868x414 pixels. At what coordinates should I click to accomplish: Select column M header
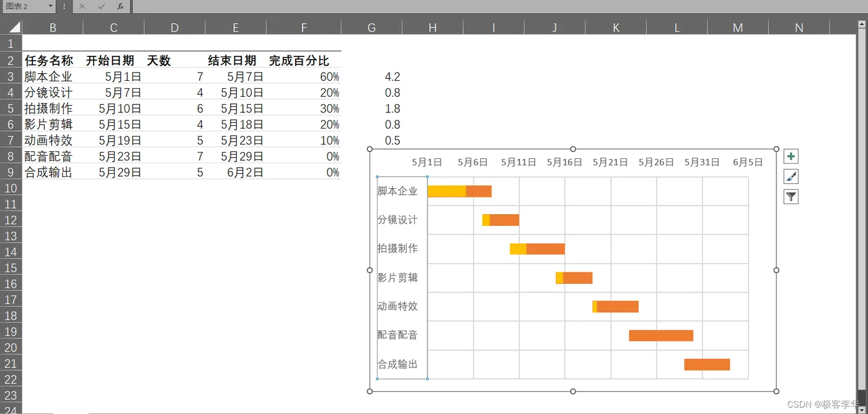pyautogui.click(x=738, y=27)
